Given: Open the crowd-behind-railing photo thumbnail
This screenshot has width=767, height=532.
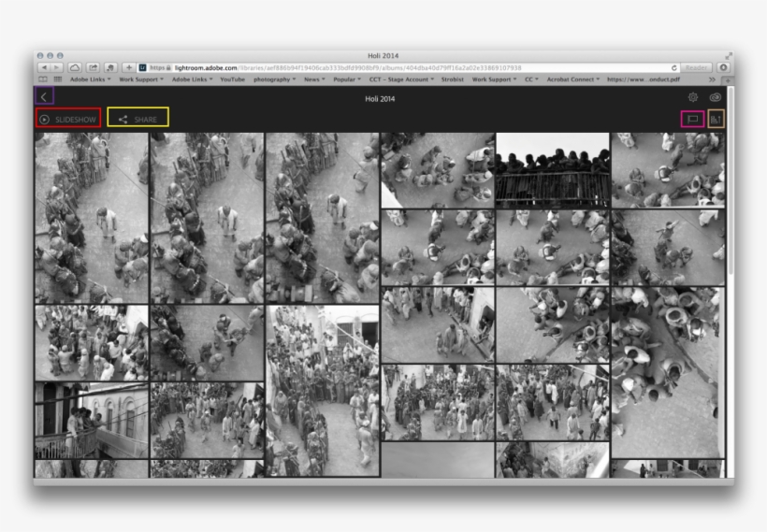Looking at the screenshot, I should point(552,170).
